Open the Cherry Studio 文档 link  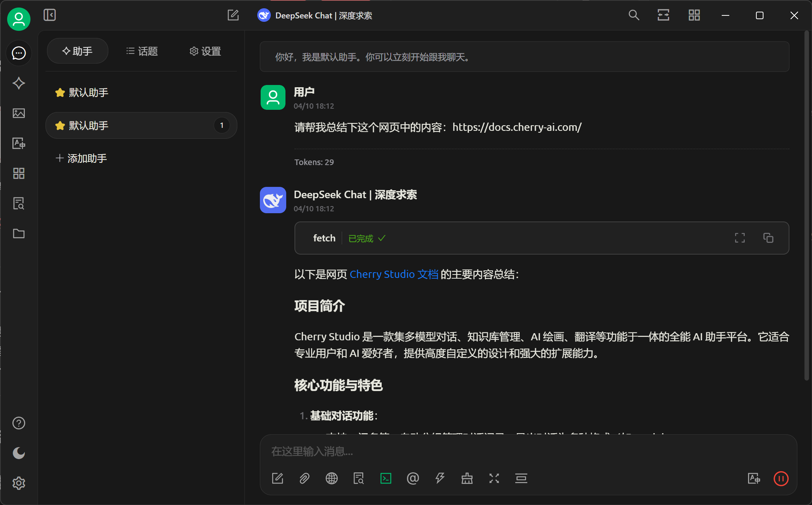394,274
